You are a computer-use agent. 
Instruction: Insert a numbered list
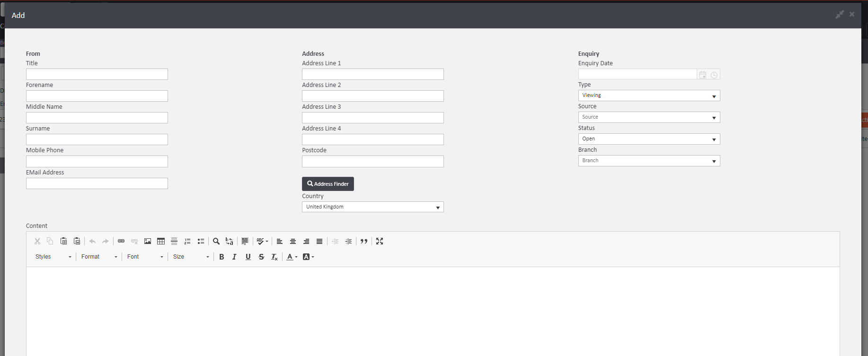[x=187, y=241]
